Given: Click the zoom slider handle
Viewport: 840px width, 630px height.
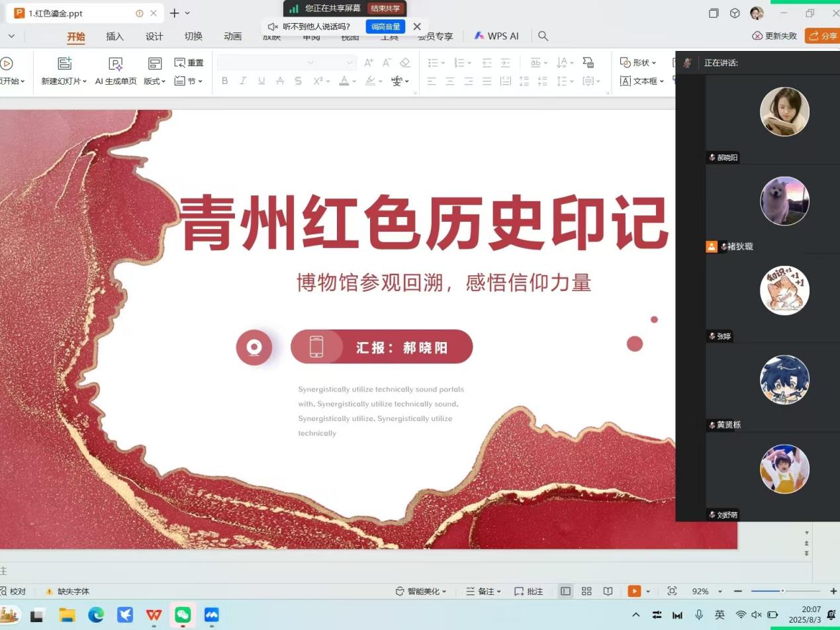Looking at the screenshot, I should point(782,591).
